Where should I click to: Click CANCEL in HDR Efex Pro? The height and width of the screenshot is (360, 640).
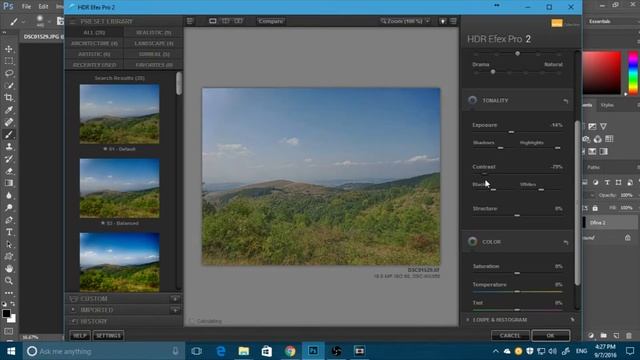(x=510, y=336)
